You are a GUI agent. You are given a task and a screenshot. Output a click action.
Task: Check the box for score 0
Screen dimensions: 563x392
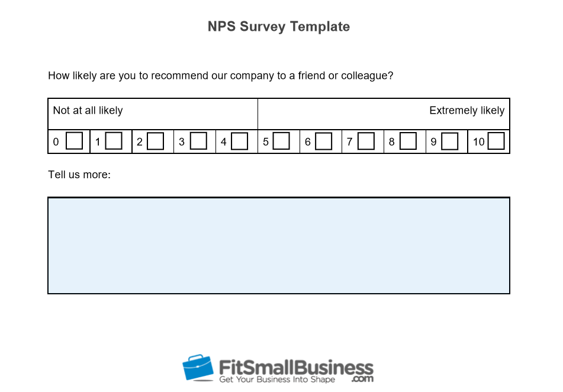(75, 141)
